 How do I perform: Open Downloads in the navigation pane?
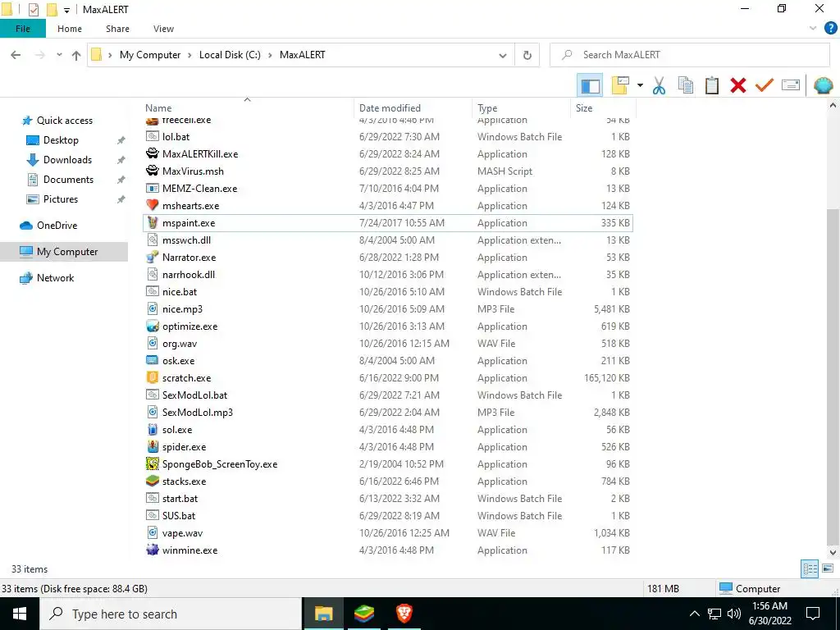point(67,160)
